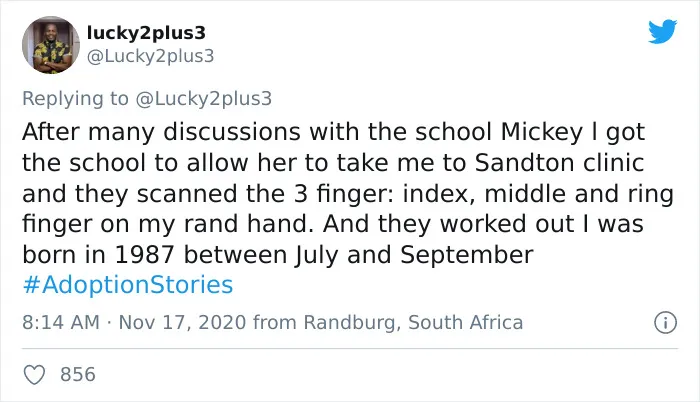700x402 pixels.
Task: Click the word "September" in the tweet
Action: 467,255
